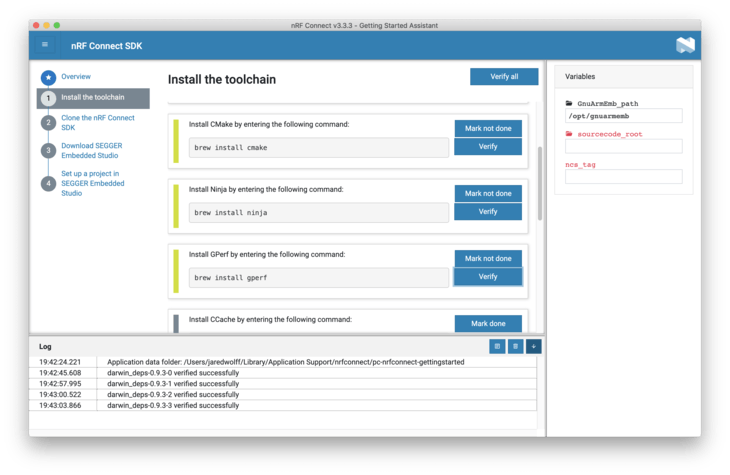Open Set up a project step
The height and width of the screenshot is (475, 730).
(93, 183)
